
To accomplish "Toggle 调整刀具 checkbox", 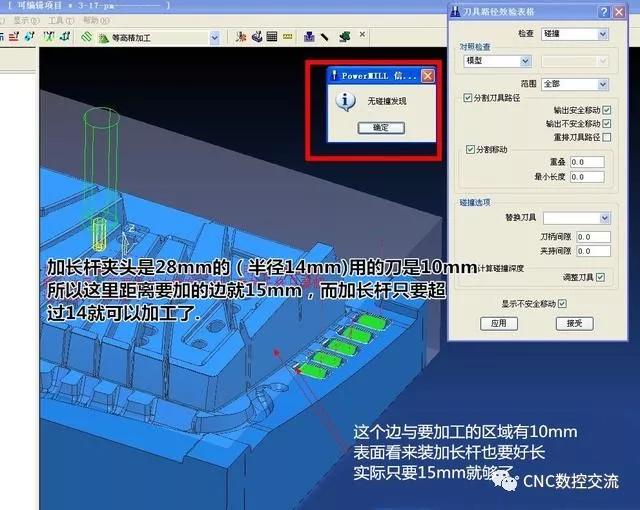I will pyautogui.click(x=600, y=277).
